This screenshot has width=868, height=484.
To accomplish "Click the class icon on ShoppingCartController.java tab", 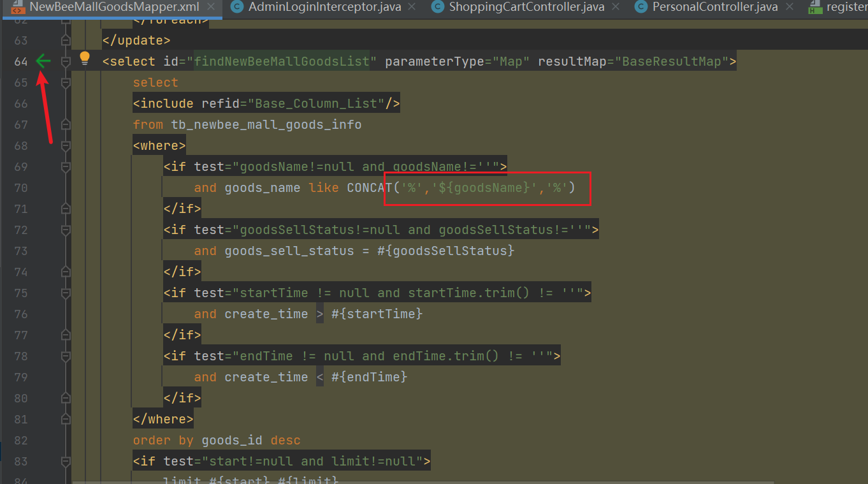I will point(437,8).
